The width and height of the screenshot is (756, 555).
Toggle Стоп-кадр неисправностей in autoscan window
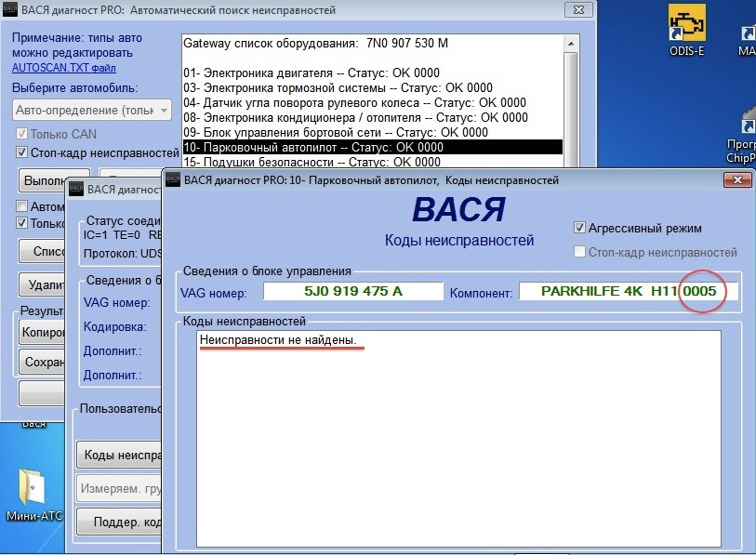[x=21, y=152]
